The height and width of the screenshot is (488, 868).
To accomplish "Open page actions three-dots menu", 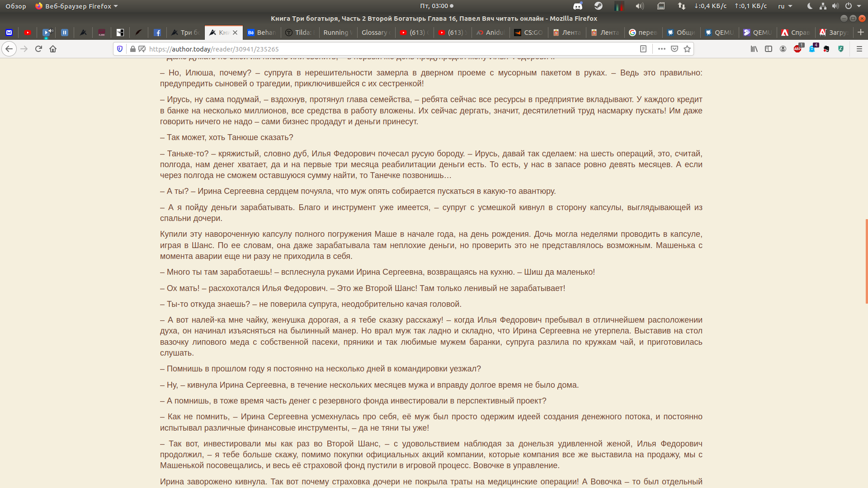I will tap(662, 49).
